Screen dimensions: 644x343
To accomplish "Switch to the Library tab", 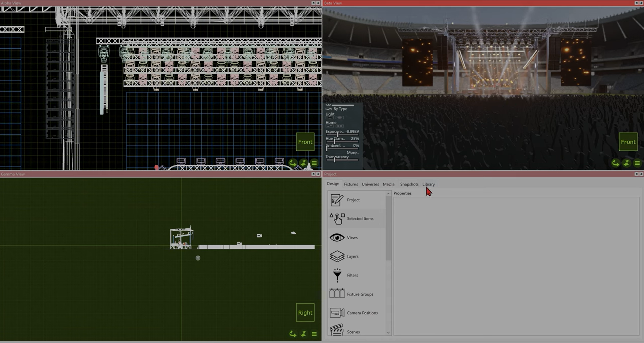I will click(x=429, y=184).
